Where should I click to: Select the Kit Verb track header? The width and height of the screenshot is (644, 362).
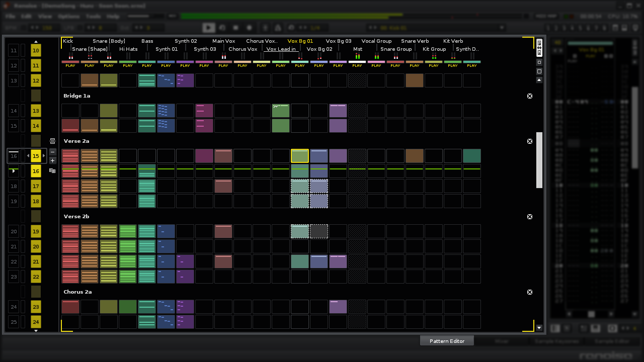tap(453, 41)
